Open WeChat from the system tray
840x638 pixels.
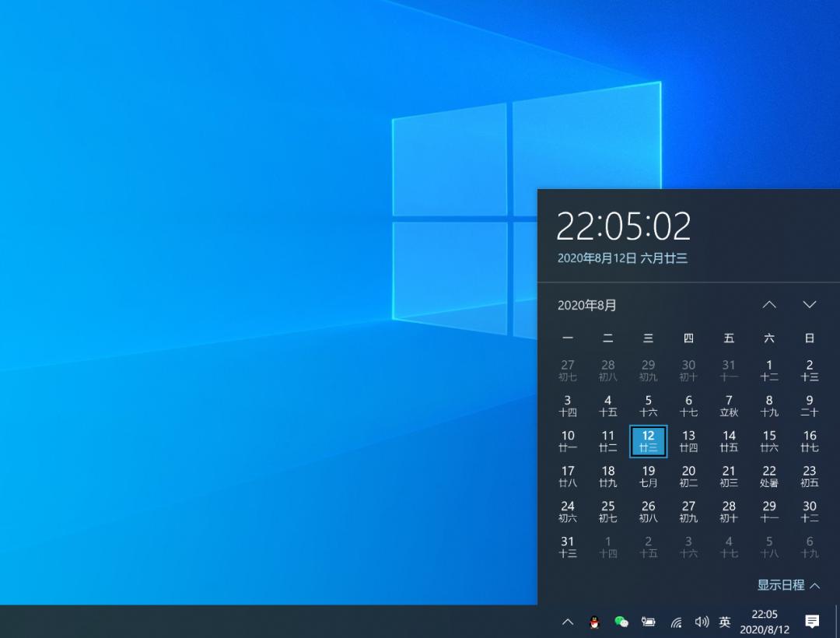point(620,622)
